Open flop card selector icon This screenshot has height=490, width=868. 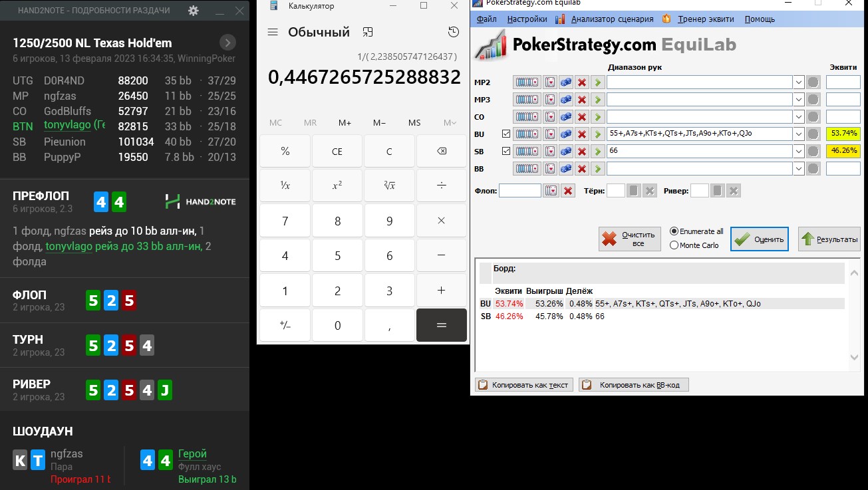coord(551,191)
